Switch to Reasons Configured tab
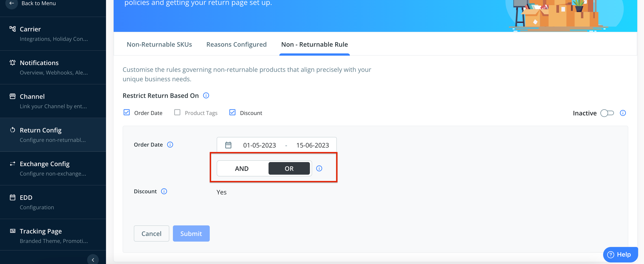This screenshot has width=644, height=264. pos(236,45)
